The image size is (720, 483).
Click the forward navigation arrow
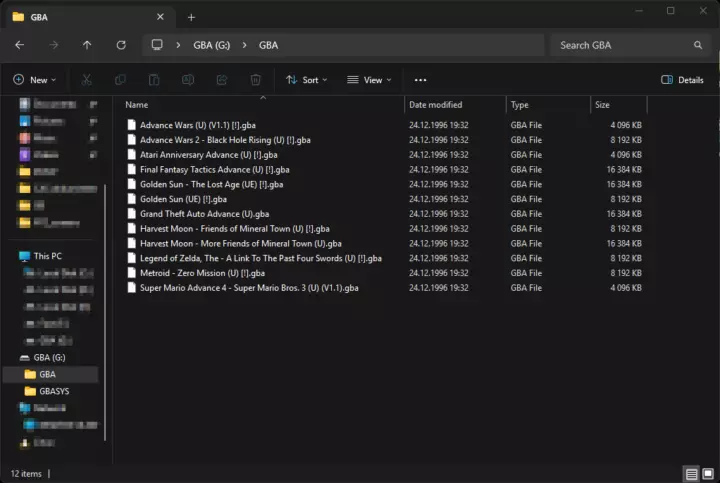54,45
